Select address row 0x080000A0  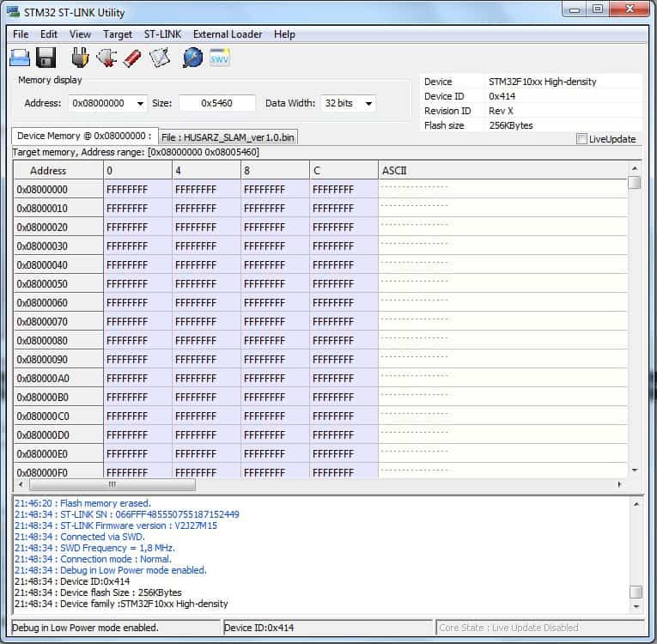pos(58,379)
